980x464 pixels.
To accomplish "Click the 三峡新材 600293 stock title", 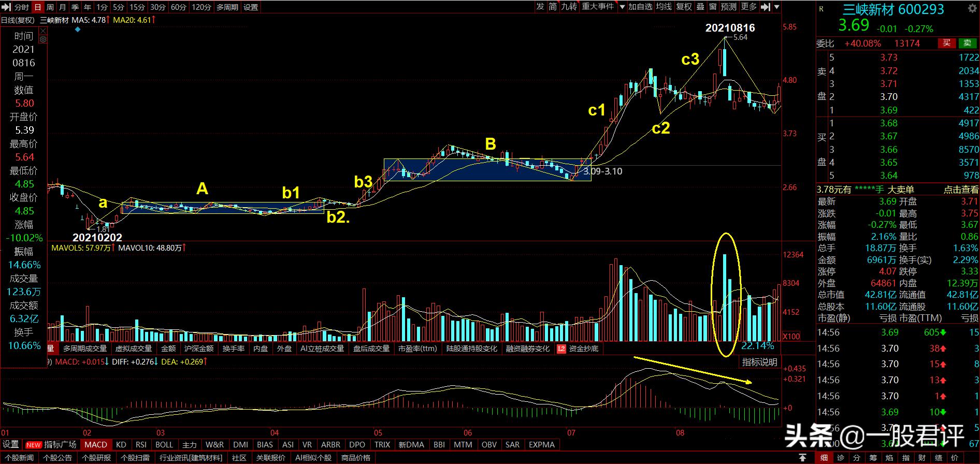I will pyautogui.click(x=893, y=9).
